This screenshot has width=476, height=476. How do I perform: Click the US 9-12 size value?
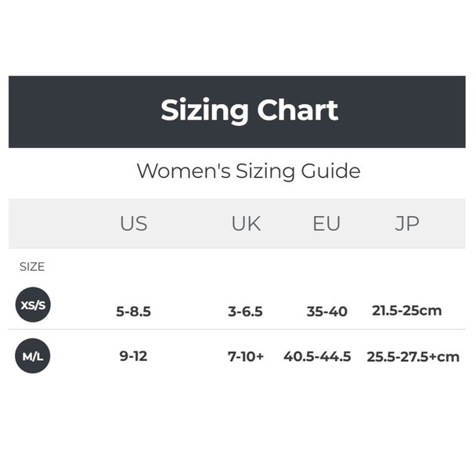133,355
